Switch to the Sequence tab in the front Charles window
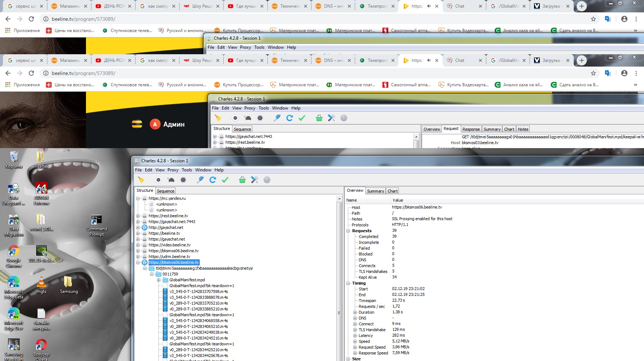This screenshot has height=361, width=644. (166, 191)
